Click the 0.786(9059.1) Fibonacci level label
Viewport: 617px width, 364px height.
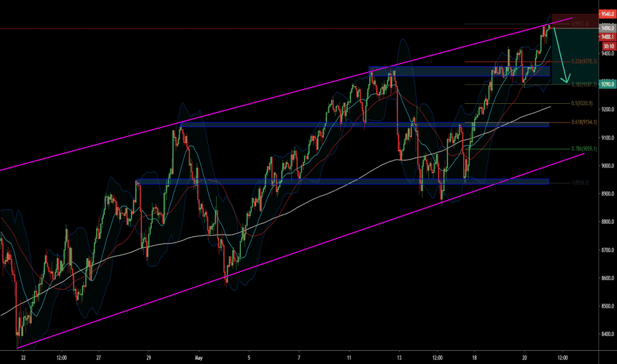[584, 149]
